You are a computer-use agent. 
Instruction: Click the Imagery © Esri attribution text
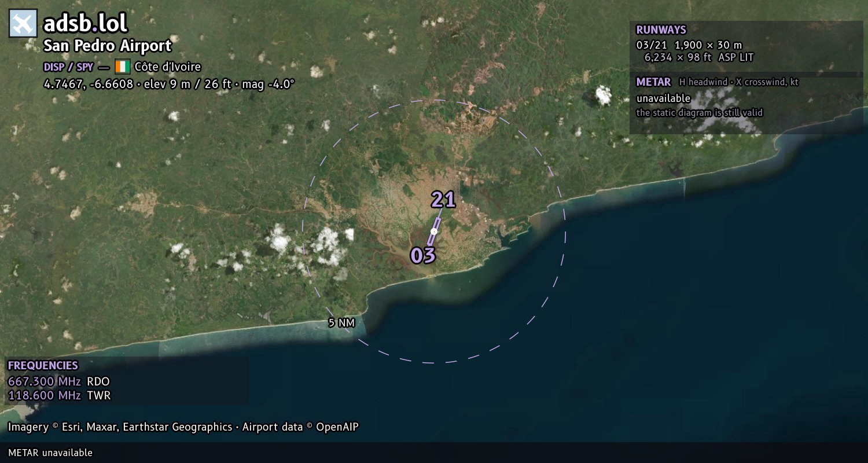coord(183,427)
